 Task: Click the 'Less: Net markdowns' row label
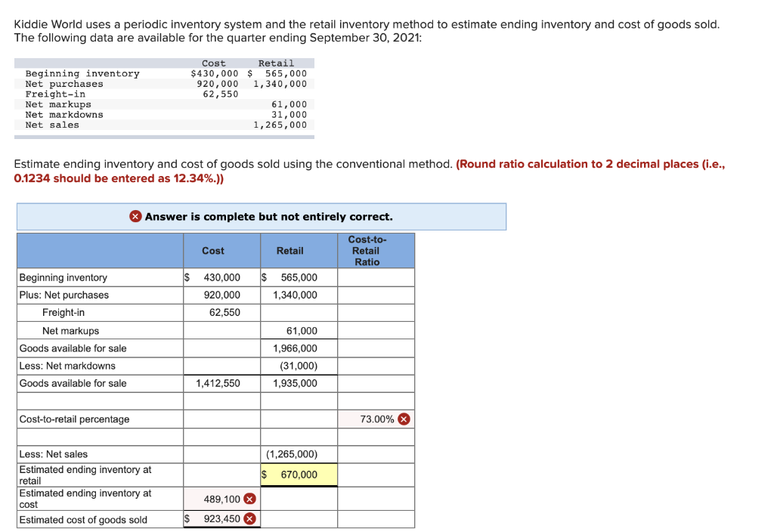click(67, 366)
